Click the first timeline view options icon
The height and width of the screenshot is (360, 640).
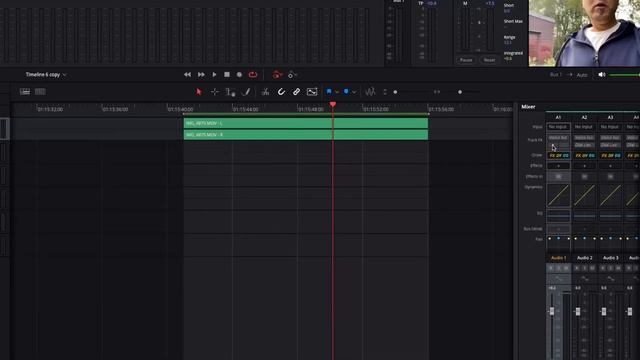click(25, 92)
